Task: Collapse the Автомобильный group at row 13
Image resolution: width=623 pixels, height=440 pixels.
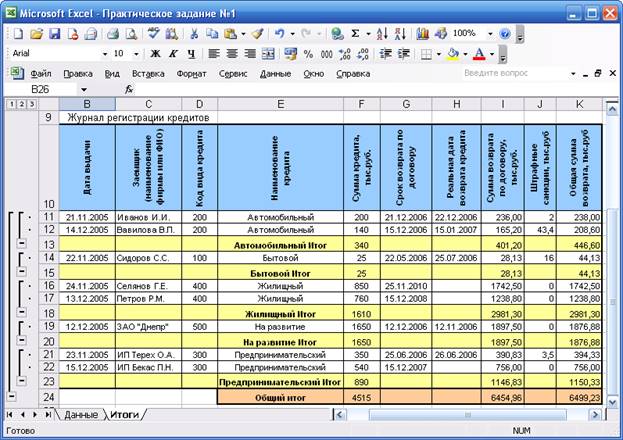Action: [22, 243]
